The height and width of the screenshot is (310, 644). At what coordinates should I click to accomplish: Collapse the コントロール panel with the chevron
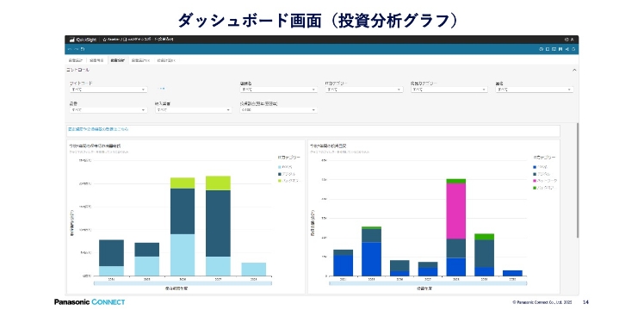pos(574,71)
